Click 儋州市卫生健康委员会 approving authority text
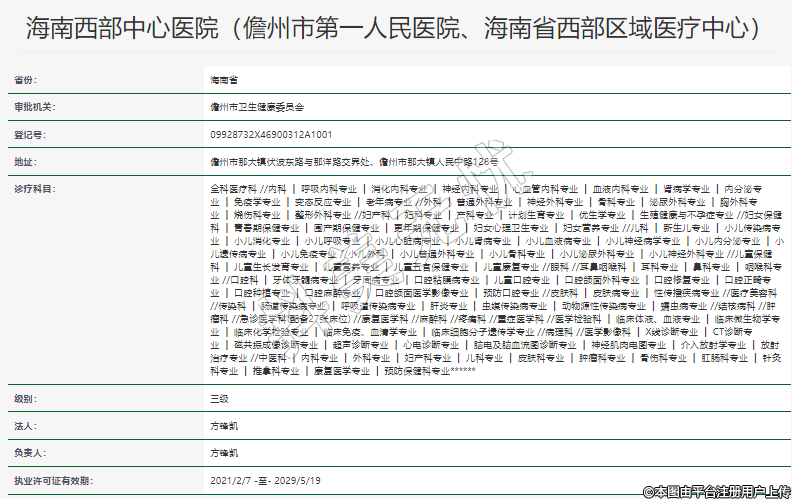Screen dimensions: 792x499 click(257, 106)
